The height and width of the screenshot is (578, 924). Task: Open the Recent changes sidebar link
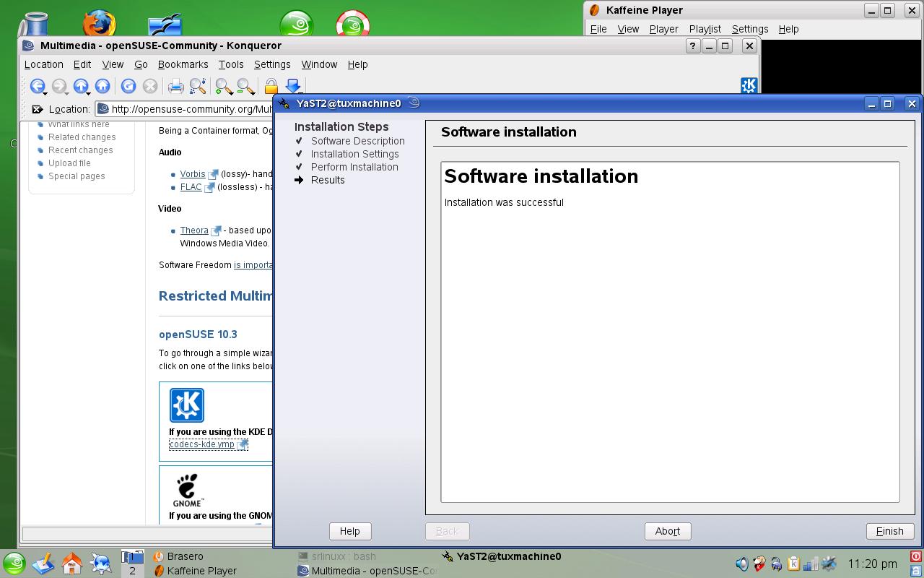point(80,150)
